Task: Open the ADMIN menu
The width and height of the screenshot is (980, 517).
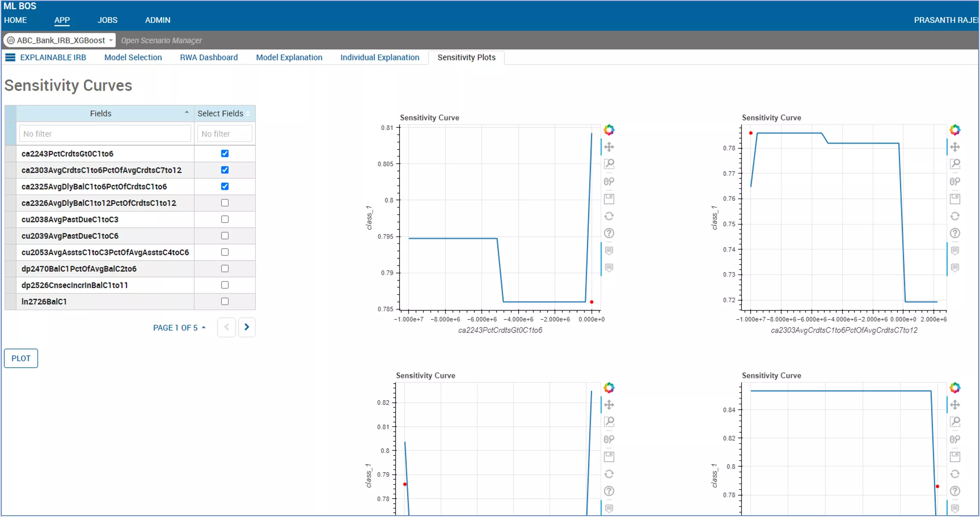Action: click(157, 20)
